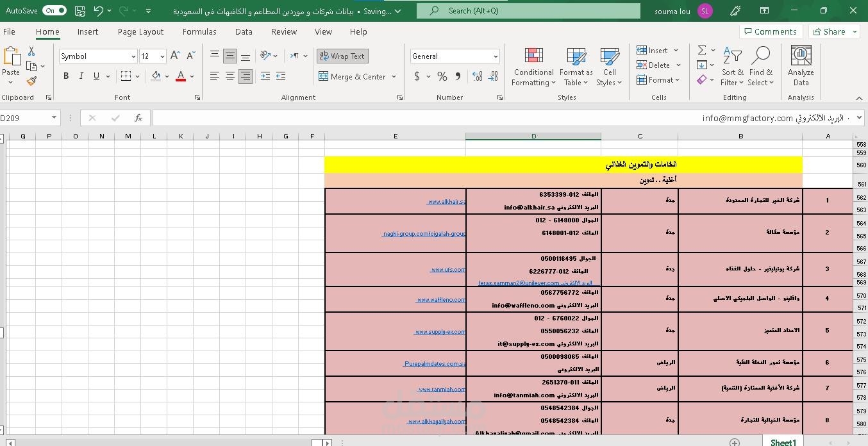Toggle align right
Viewport: 868px width, 446px height.
click(x=246, y=76)
